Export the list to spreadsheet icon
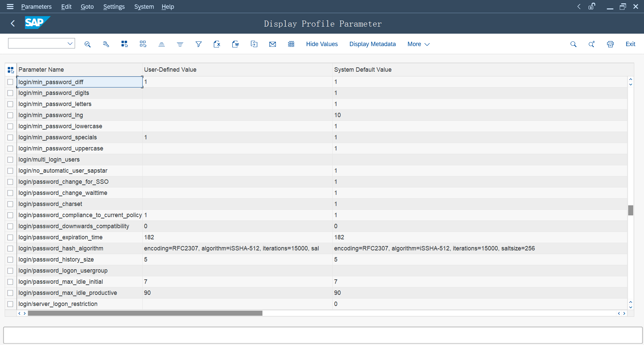Viewport: 644px width, 345px height. pos(217,44)
